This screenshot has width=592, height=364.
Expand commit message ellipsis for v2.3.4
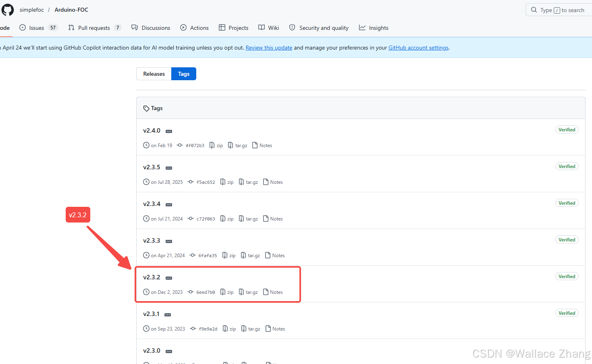(x=169, y=205)
